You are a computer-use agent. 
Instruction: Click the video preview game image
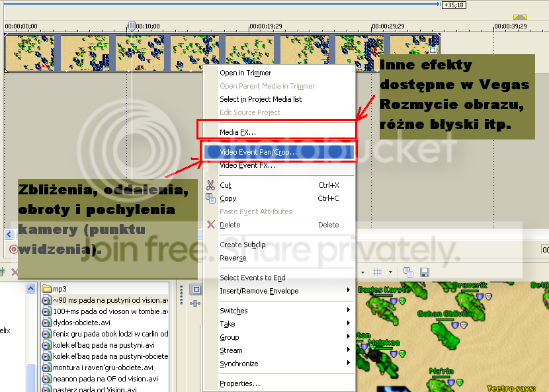pos(452,336)
